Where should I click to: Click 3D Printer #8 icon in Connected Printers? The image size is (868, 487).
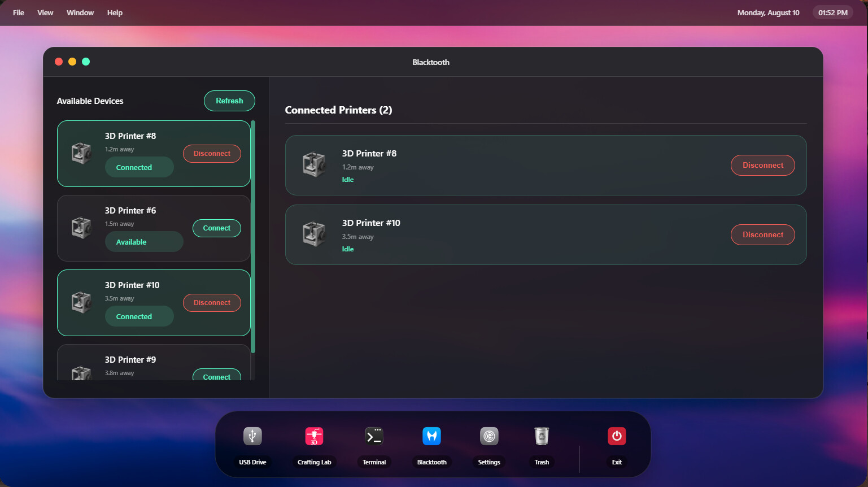click(x=314, y=165)
